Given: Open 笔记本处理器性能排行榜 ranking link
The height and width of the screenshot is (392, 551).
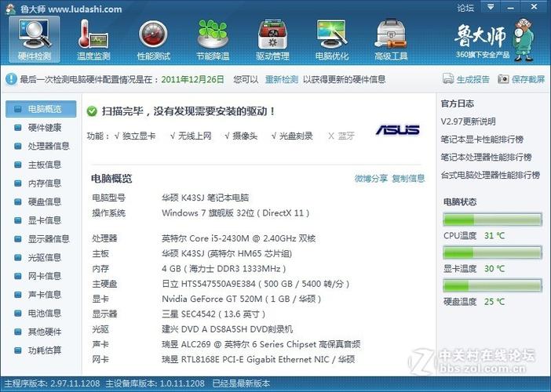Looking at the screenshot, I should (487, 158).
